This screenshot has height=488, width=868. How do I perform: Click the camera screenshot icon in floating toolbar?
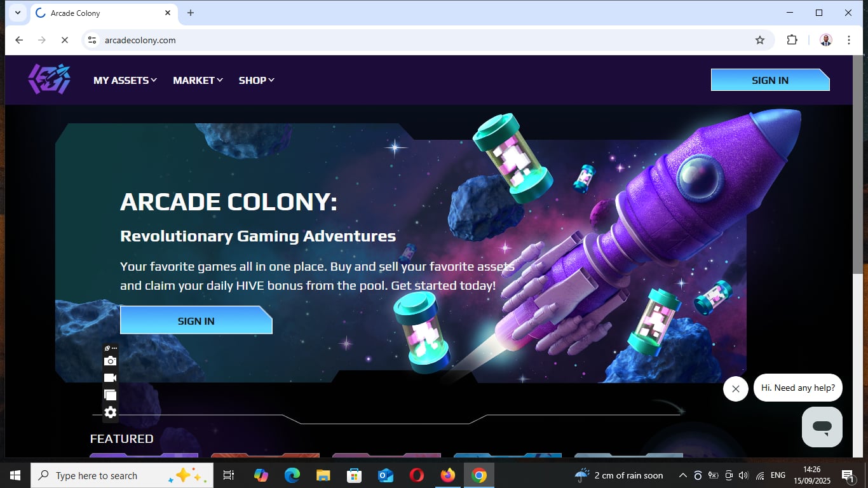(x=111, y=361)
